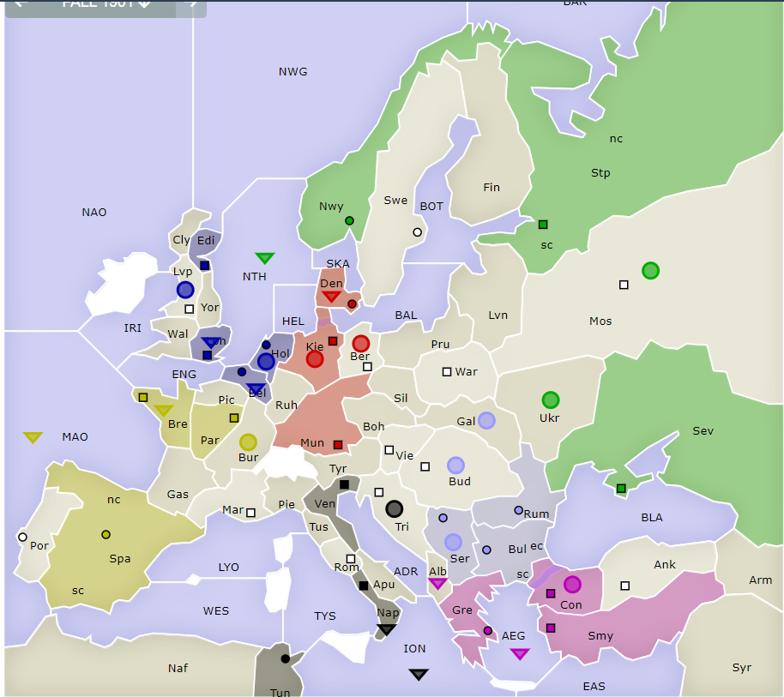Click the Pru territory label

[x=441, y=345]
